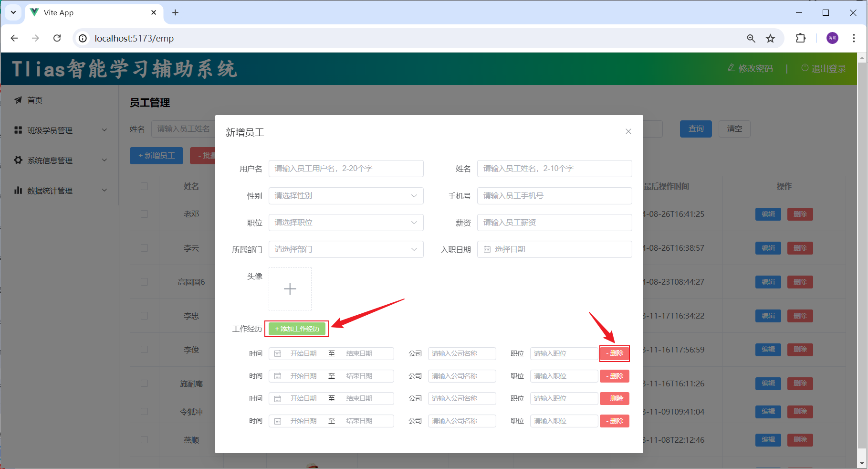The image size is (868, 469).
Task: Toggle the checkbox in the 老邓 row
Action: coord(144,214)
